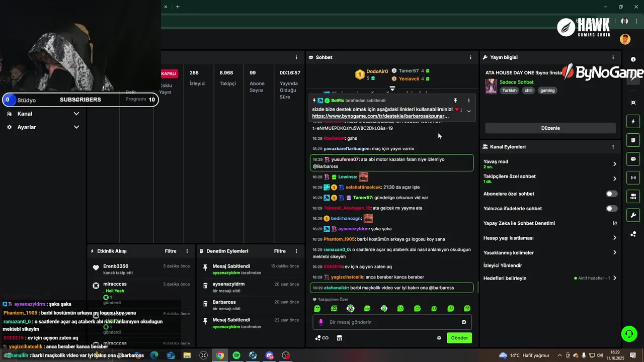The width and height of the screenshot is (644, 362).
Task: Open the Denetim Eylemleri three-dot menu
Action: (296, 251)
